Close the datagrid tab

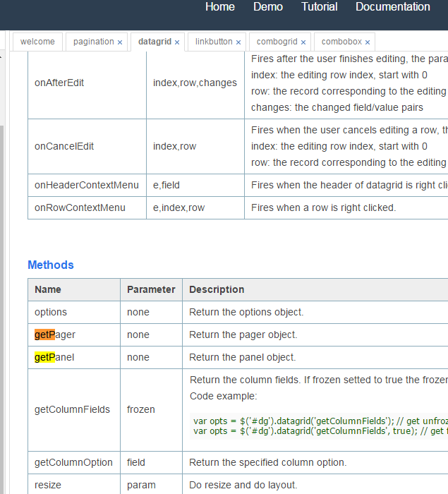(x=177, y=42)
